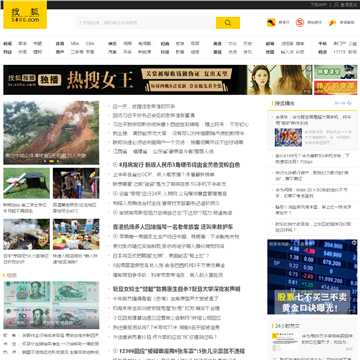Open the 新闻 navigation category
360x360 pixels.
(8, 44)
